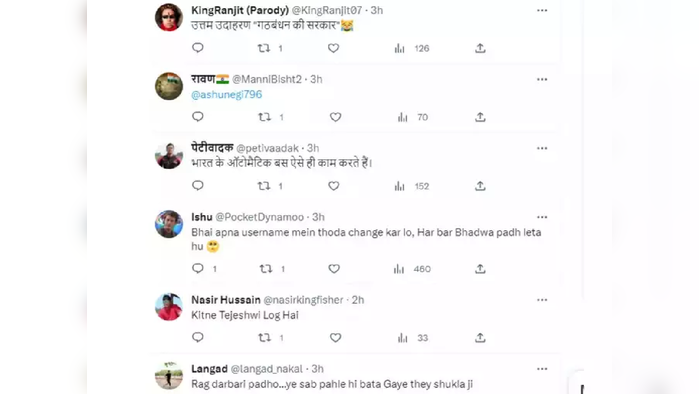Open Nasir Hussain's profile name

click(x=226, y=300)
